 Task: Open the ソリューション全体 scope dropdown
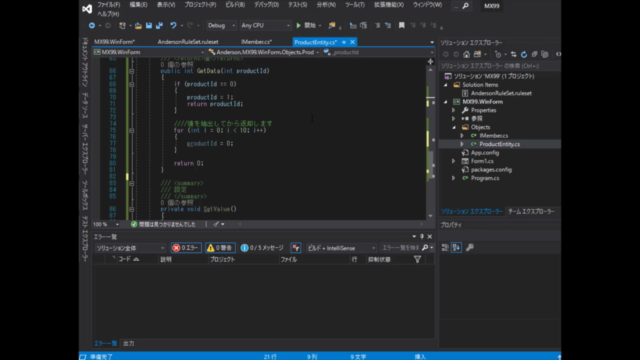(x=130, y=248)
